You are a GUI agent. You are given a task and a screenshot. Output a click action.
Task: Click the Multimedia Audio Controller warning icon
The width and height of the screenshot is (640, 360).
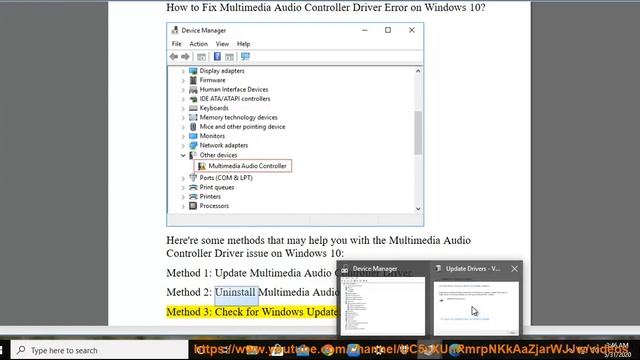(202, 166)
